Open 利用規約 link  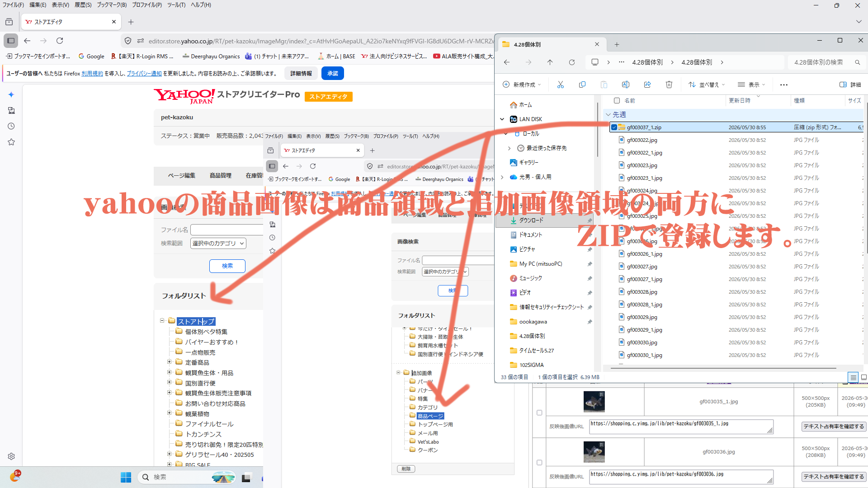tap(92, 74)
